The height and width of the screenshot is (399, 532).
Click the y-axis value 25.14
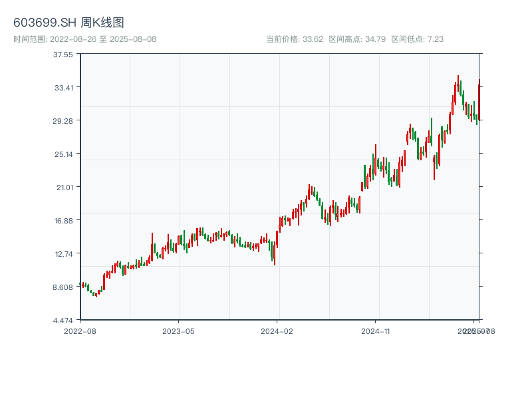64,154
